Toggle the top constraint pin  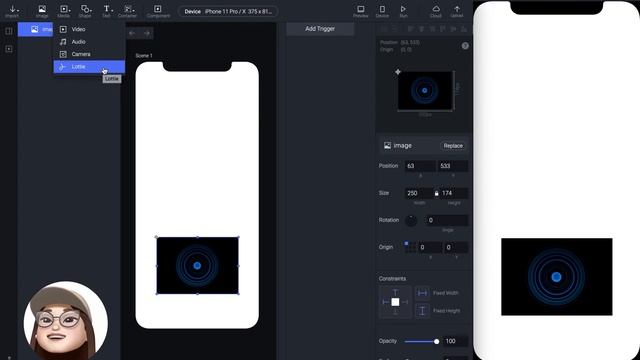pos(395,292)
